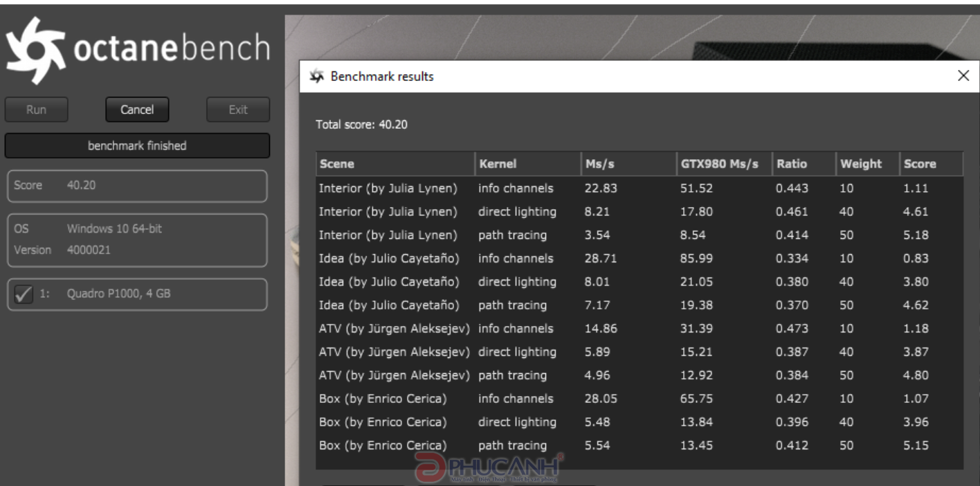This screenshot has height=486, width=980.
Task: Click the Score value '4.62'
Action: (x=916, y=305)
